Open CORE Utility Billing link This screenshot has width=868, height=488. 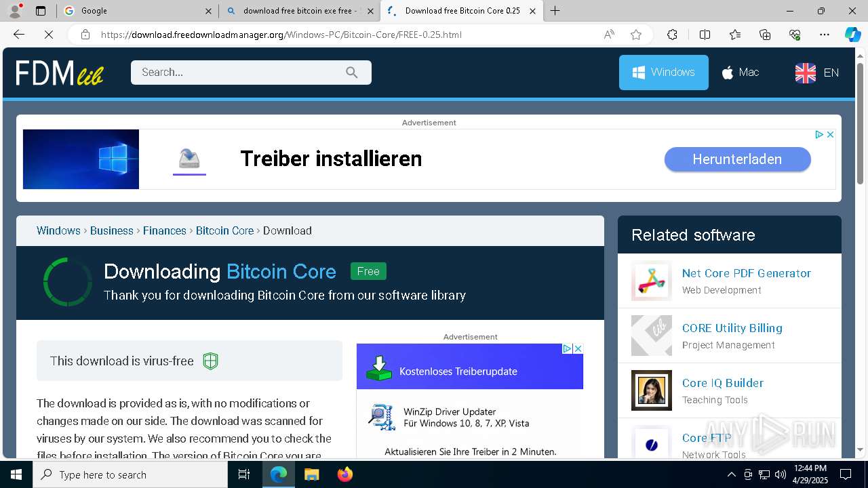(x=732, y=328)
